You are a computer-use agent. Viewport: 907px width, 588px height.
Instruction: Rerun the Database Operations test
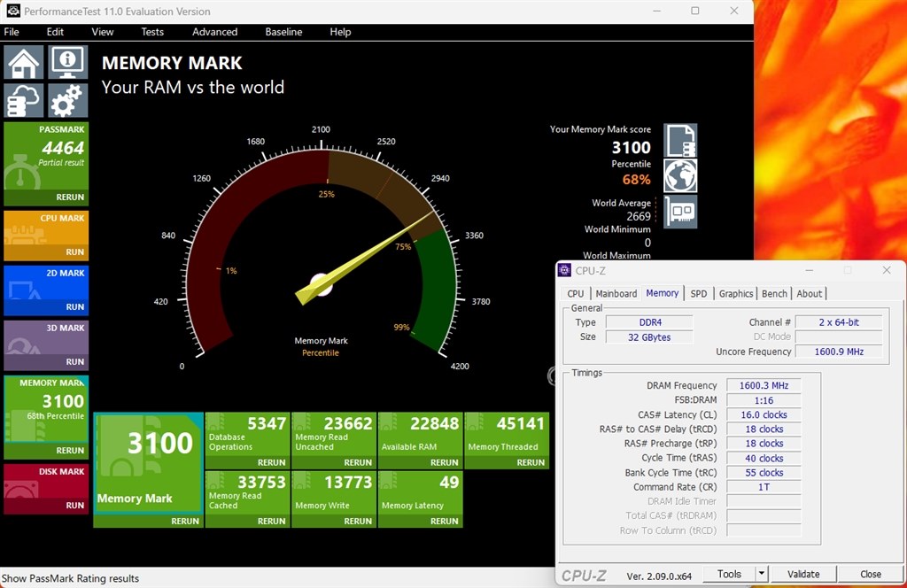click(271, 462)
